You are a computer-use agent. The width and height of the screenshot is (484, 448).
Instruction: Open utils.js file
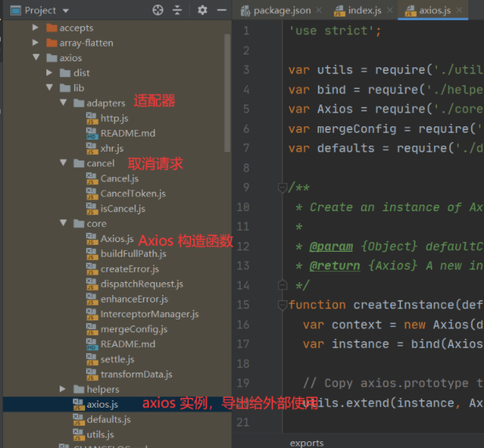pyautogui.click(x=100, y=435)
